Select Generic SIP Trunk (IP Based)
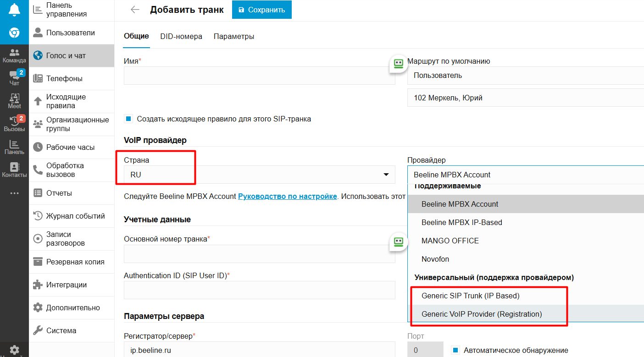The width and height of the screenshot is (644, 357). tap(526, 296)
